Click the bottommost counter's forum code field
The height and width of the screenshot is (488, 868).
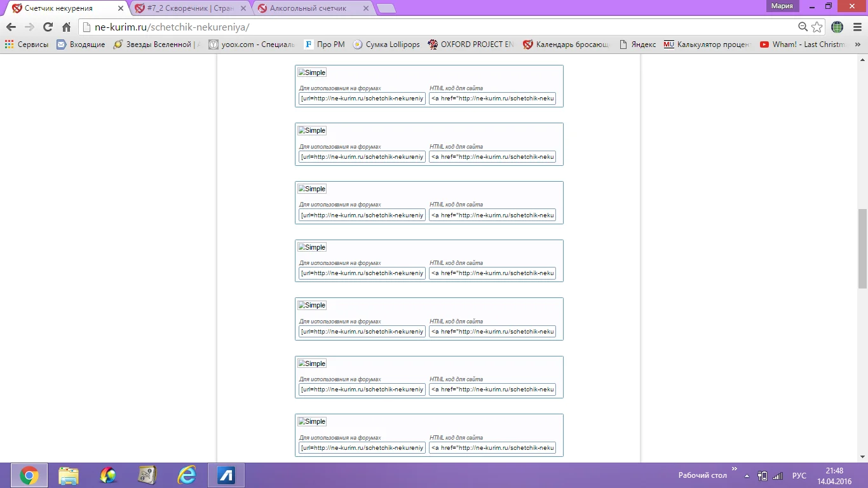point(362,448)
